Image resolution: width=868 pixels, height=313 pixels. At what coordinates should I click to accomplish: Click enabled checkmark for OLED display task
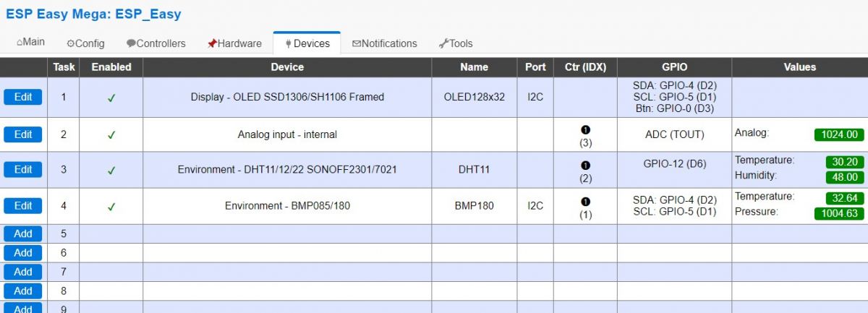click(x=111, y=98)
